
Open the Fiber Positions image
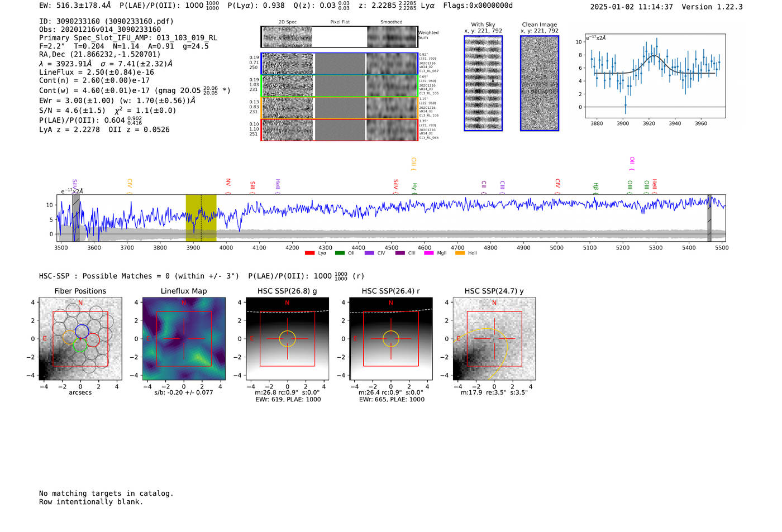(x=80, y=339)
